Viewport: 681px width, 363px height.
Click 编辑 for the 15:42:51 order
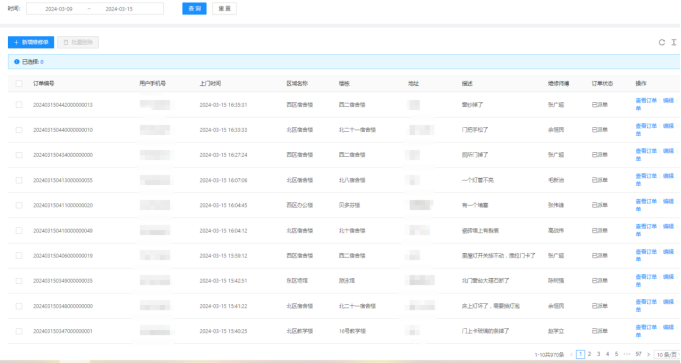pos(668,277)
